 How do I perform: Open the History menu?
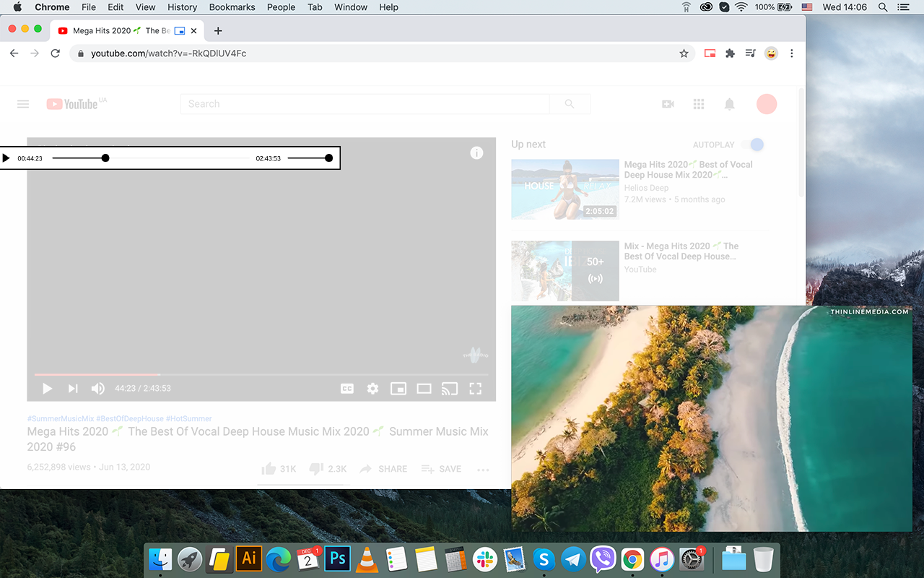click(182, 7)
